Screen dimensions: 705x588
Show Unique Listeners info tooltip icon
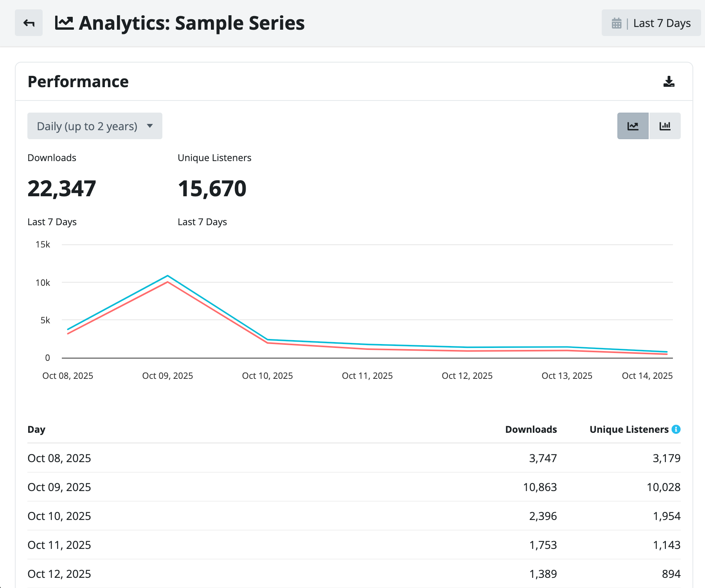pyautogui.click(x=676, y=429)
